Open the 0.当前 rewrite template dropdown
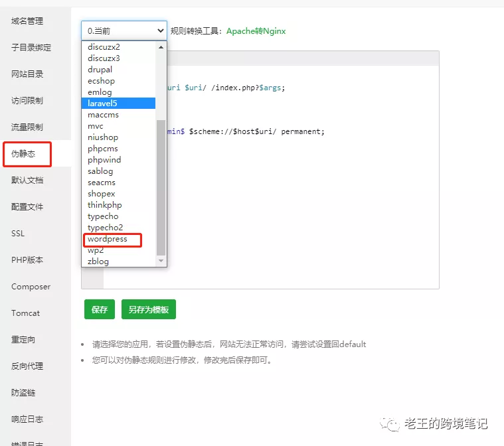Viewport: 504px width, 446px height. pos(124,31)
